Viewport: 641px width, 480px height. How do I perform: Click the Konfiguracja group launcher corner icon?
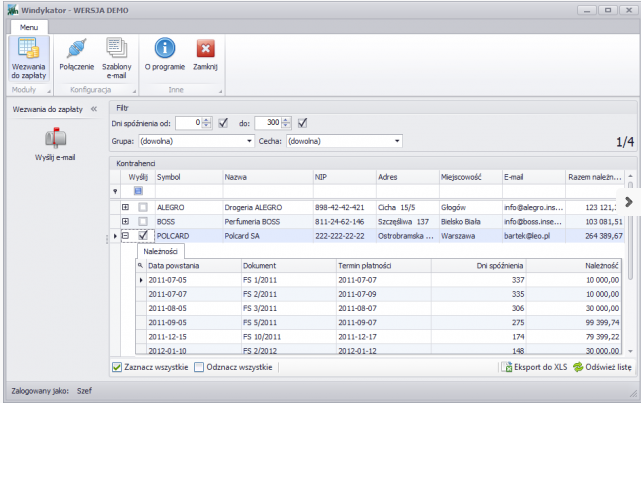[x=134, y=91]
